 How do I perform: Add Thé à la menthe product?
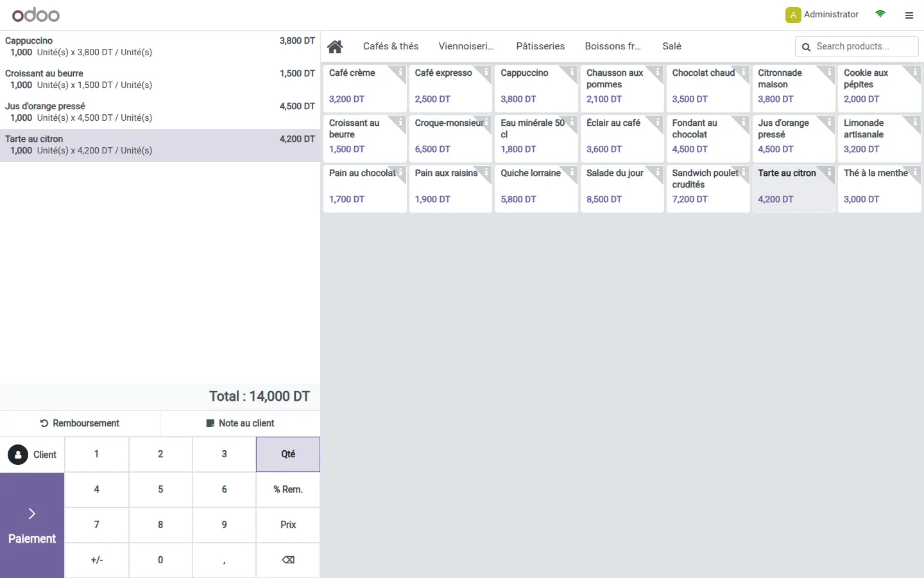(880, 188)
